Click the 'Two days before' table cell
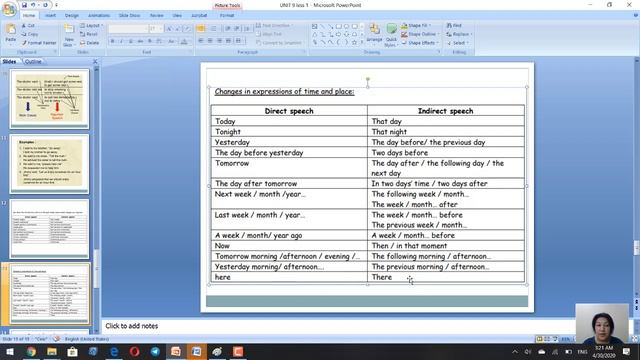640x360 pixels. [x=446, y=152]
